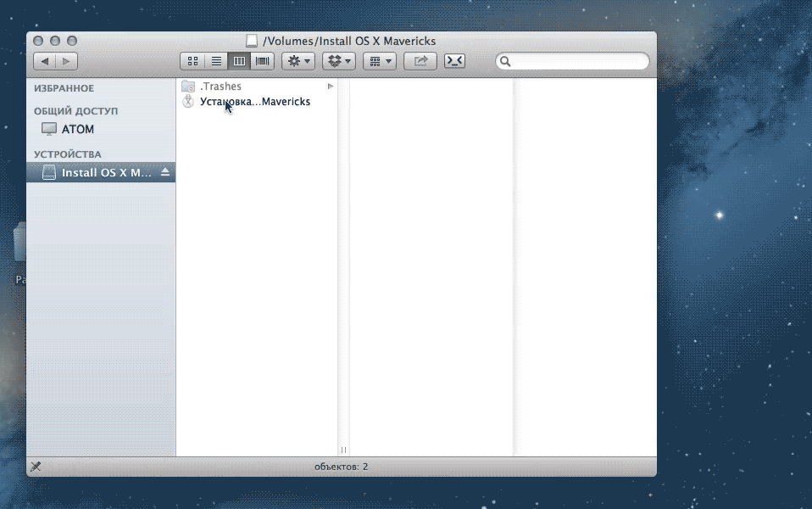Click the window title /Volumes/Install OS X Mavericks

click(349, 41)
